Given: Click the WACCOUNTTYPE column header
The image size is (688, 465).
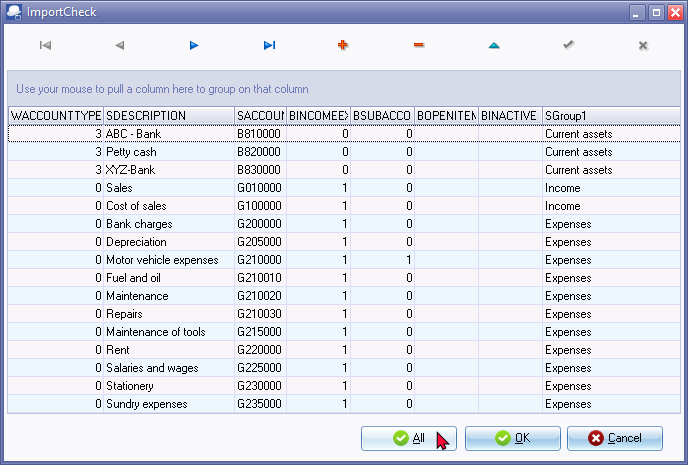Looking at the screenshot, I should click(x=56, y=116).
